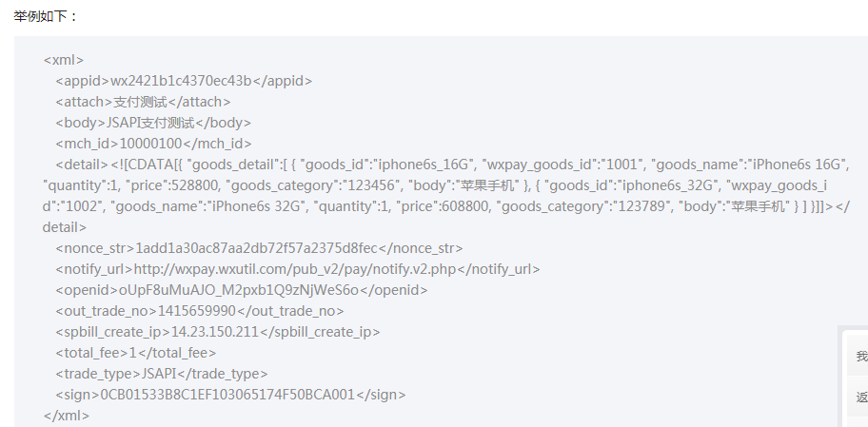
Task: Click the spbill_create_ip value 14.23.150.211
Action: (214, 332)
